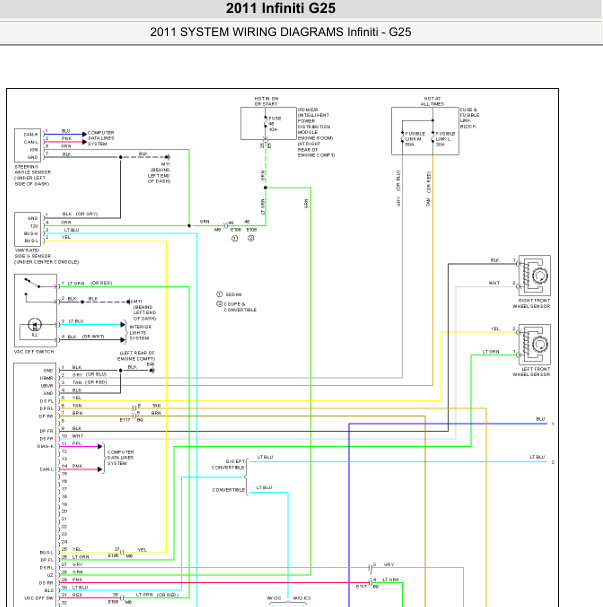Click the "LEFT REAR OF ENGINE COMPT" note
This screenshot has height=607, width=603.
137,356
